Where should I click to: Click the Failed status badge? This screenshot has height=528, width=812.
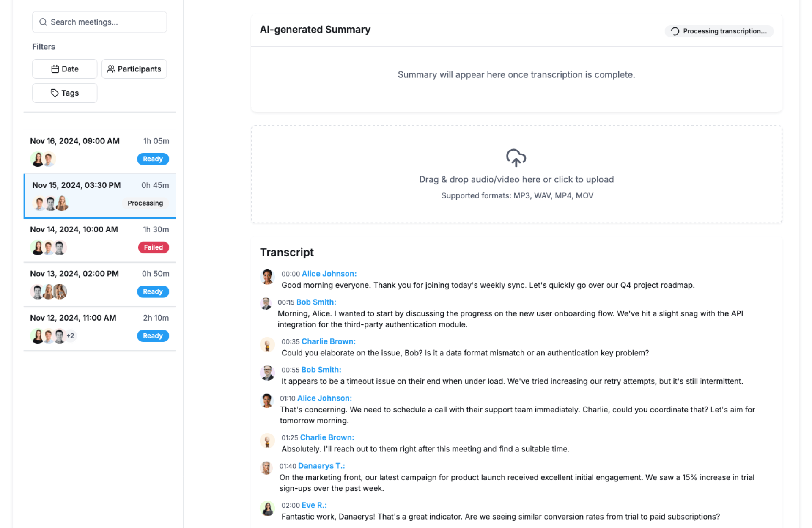(x=153, y=247)
